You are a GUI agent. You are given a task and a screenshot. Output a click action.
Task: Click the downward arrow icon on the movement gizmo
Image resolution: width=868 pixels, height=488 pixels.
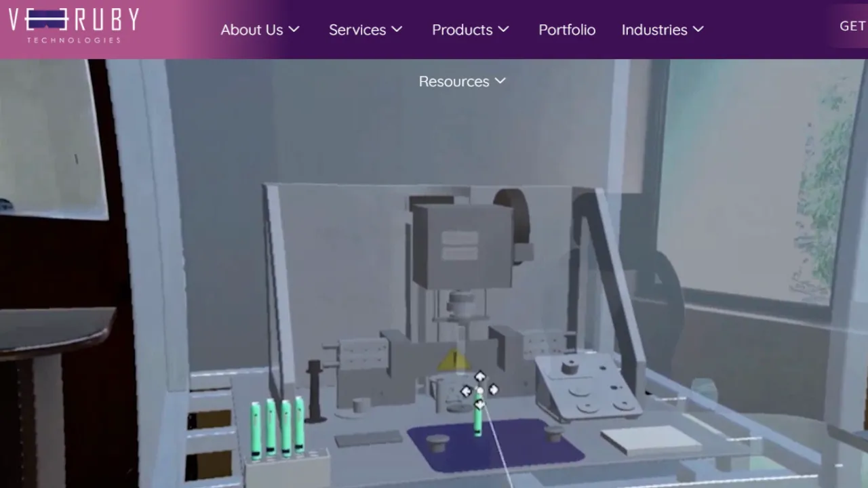(x=479, y=405)
